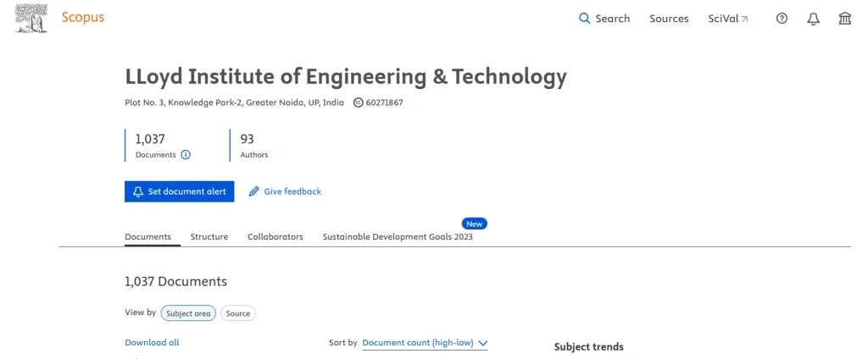Screen dimensions: 868x359
Task: Open the SciVal external link
Action: click(728, 19)
